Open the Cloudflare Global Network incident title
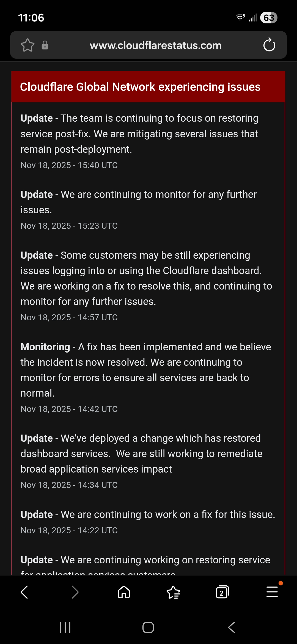Viewport: 297px width, 644px height. click(x=140, y=87)
